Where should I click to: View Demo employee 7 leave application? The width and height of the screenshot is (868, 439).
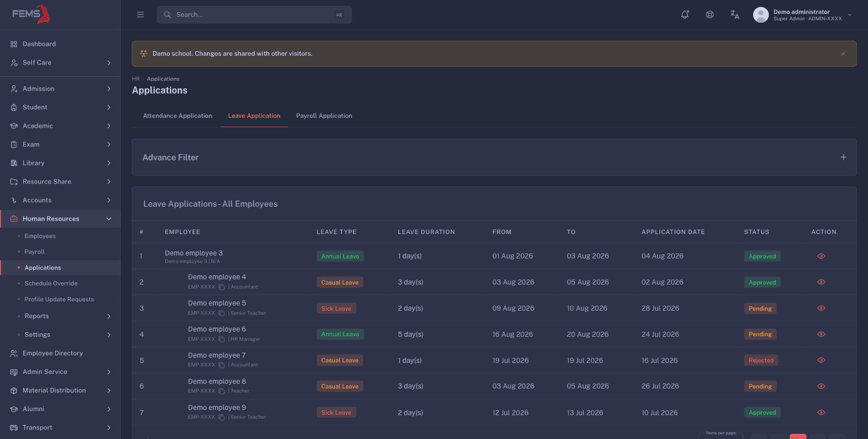[821, 360]
